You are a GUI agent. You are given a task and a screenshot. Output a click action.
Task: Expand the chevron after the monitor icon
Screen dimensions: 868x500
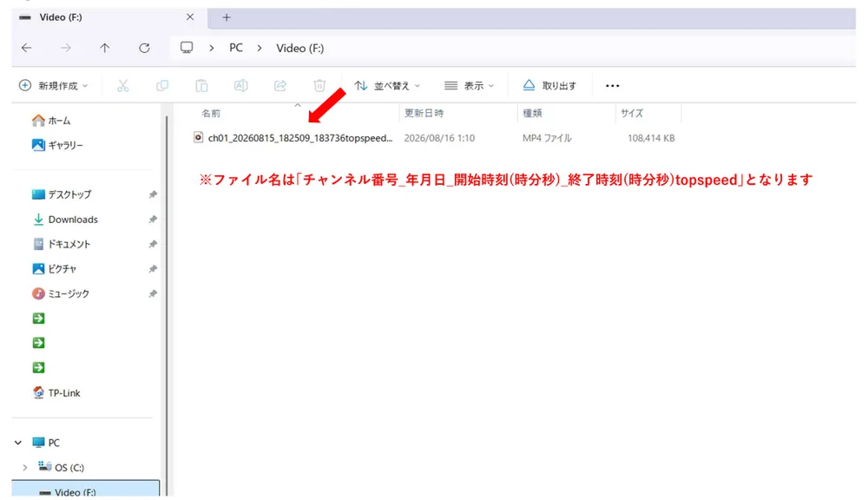212,48
